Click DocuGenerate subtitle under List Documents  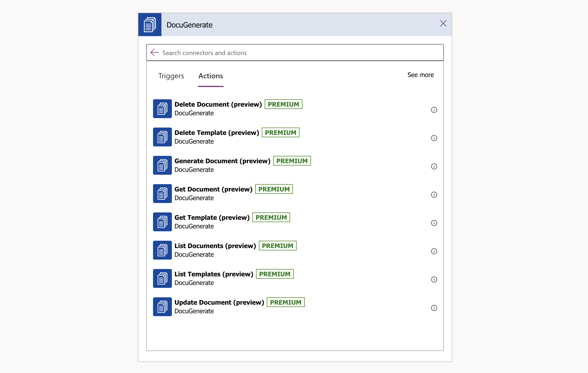194,255
